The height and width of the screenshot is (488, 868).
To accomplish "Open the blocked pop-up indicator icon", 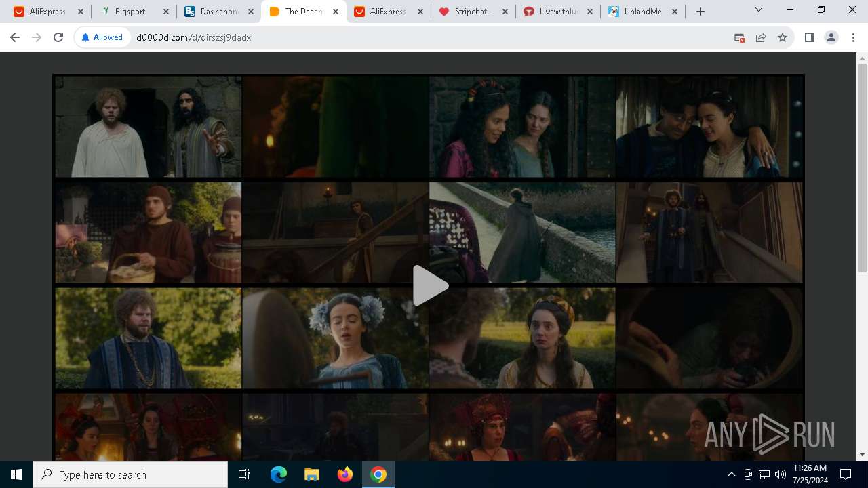I will (x=739, y=37).
